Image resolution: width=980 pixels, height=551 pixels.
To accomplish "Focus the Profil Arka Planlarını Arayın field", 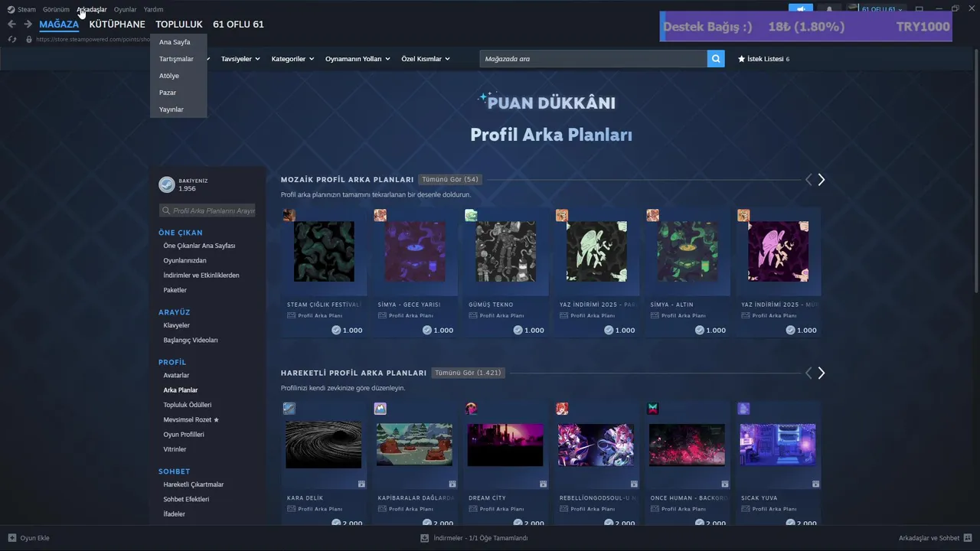I will (207, 210).
